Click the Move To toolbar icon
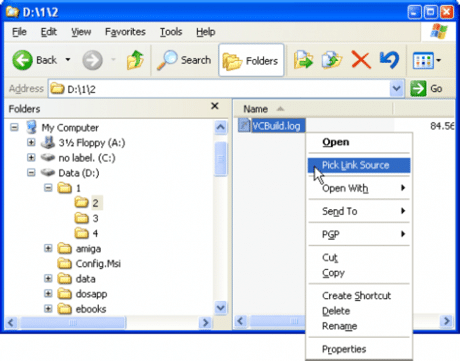This screenshot has width=460, height=361. 303,60
